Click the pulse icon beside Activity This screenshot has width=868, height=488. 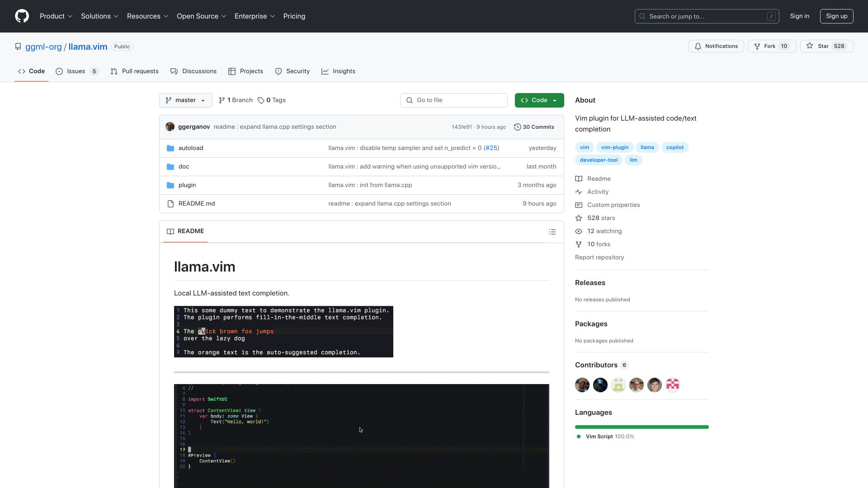tap(579, 192)
